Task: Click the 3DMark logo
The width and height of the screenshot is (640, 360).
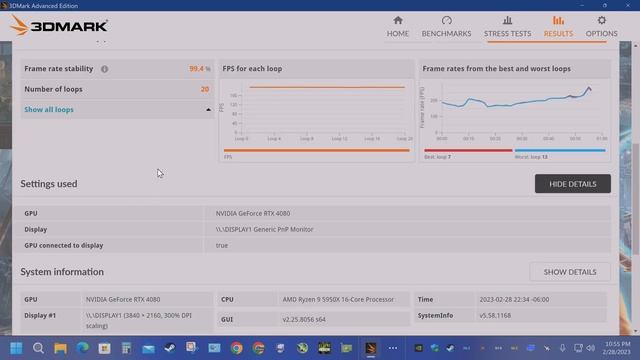Action: click(58, 26)
